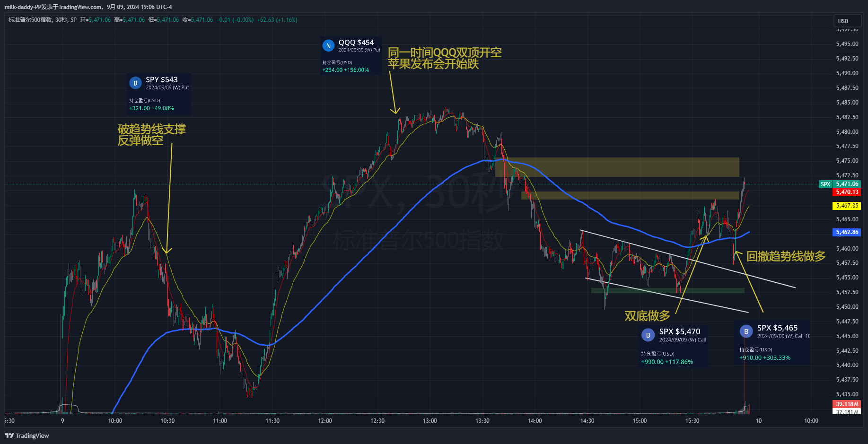Click the B icon beside SPX $5,470
868x444 pixels.
tap(648, 335)
